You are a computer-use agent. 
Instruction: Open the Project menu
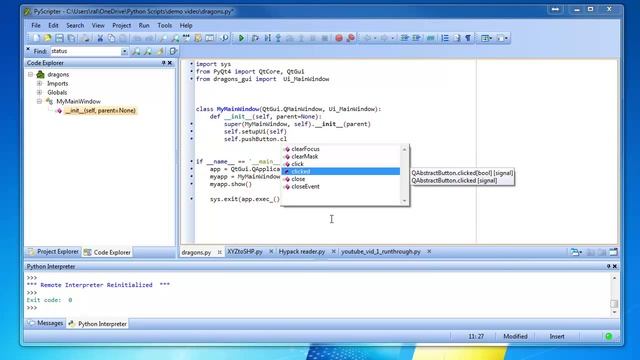click(122, 25)
